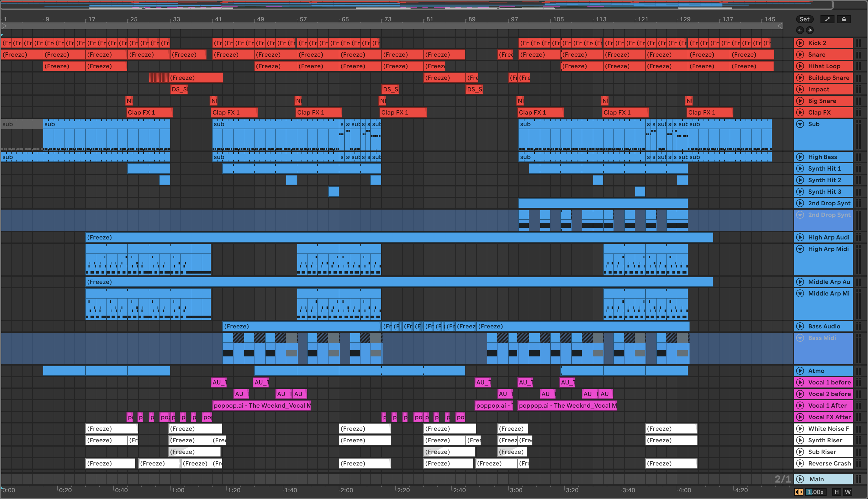Unfold the Clap FX track
The image size is (868, 499).
coord(800,112)
